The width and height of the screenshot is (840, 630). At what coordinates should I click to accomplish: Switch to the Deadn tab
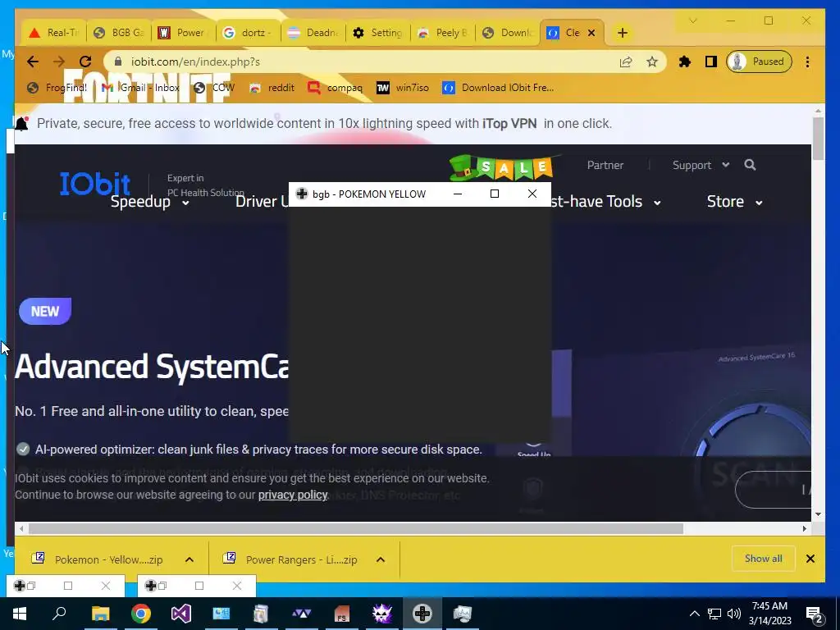313,33
